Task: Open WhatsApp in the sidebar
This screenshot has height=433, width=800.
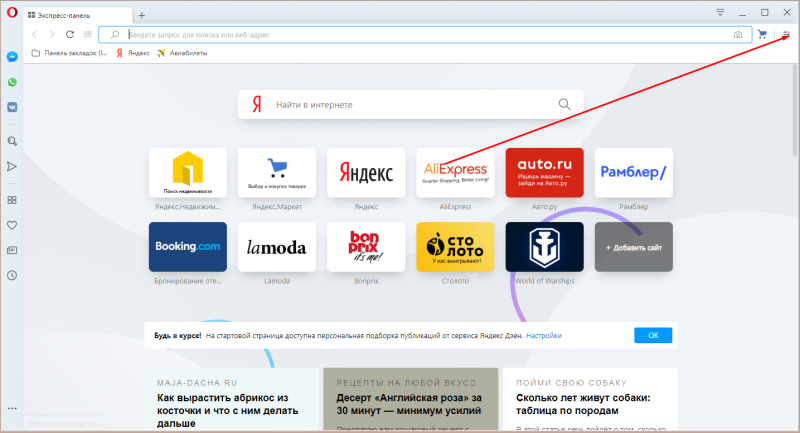Action: (x=12, y=82)
